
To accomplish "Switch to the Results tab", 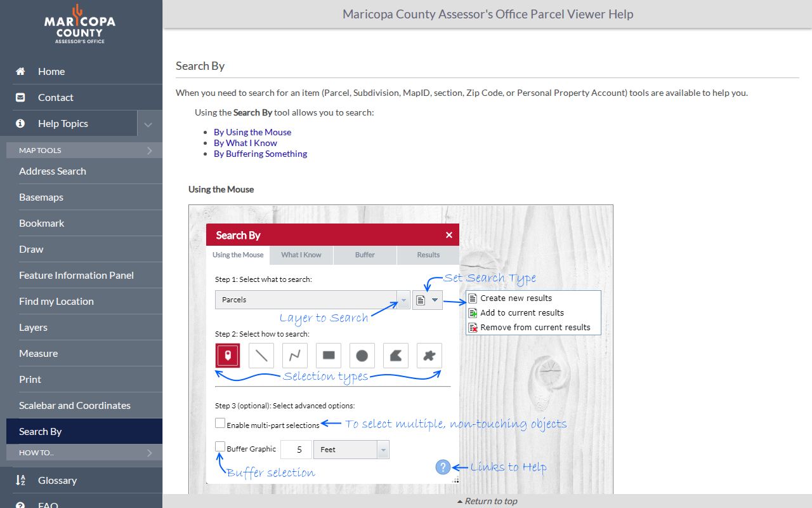I will click(x=428, y=255).
